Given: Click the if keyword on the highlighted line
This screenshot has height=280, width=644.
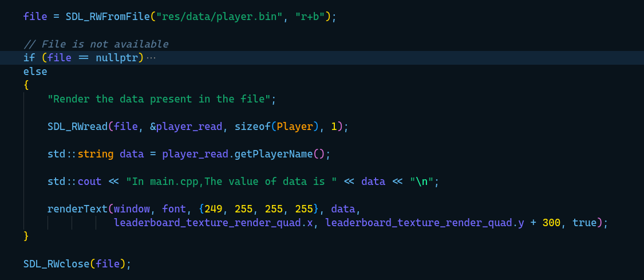Looking at the screenshot, I should pyautogui.click(x=29, y=58).
